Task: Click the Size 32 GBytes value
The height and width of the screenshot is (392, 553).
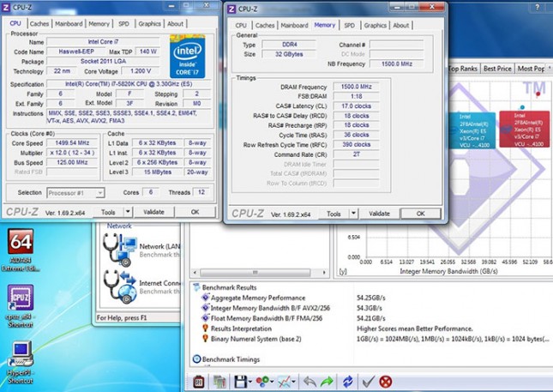Action: (x=289, y=54)
